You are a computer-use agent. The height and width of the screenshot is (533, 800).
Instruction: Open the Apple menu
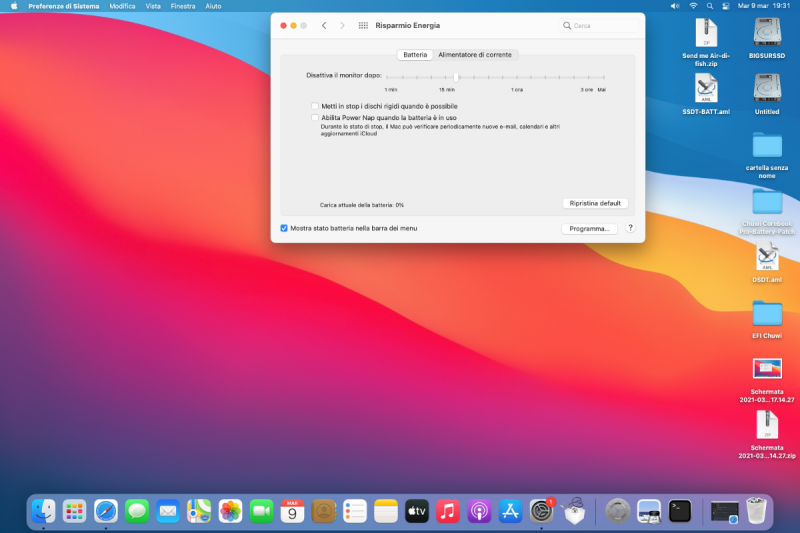[x=14, y=6]
